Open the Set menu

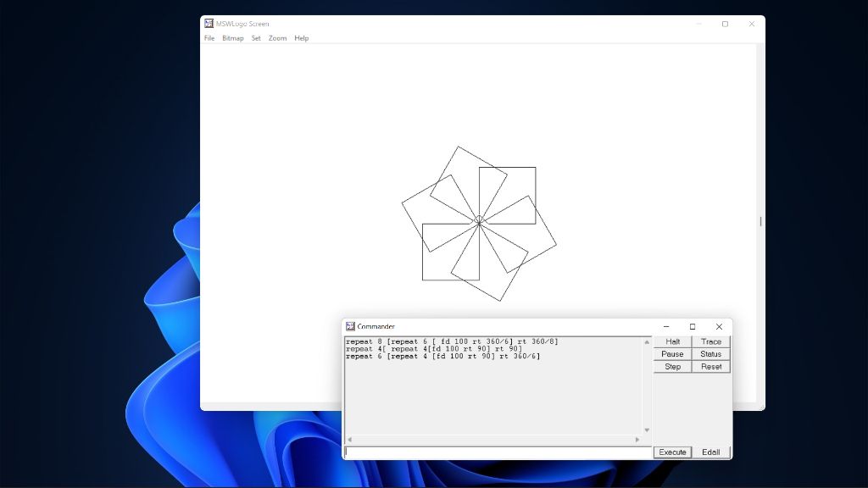(x=256, y=38)
